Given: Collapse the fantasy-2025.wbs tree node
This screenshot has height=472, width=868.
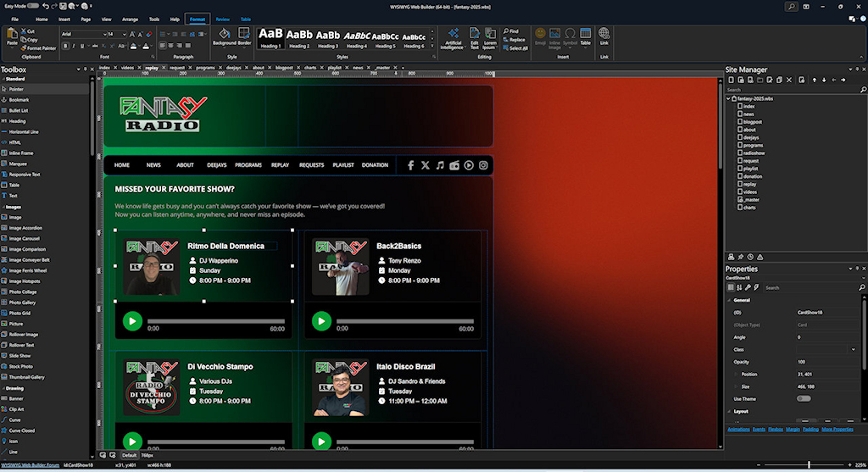Looking at the screenshot, I should (x=728, y=98).
